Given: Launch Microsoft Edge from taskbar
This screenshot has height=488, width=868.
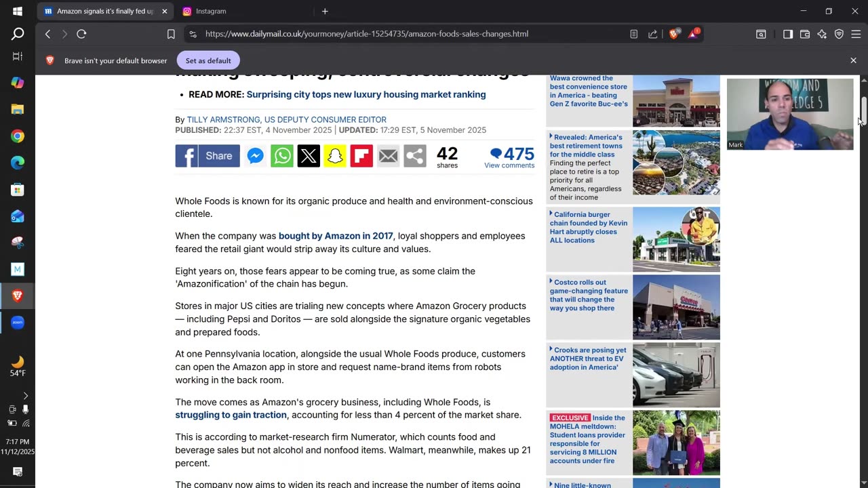Looking at the screenshot, I should [18, 163].
